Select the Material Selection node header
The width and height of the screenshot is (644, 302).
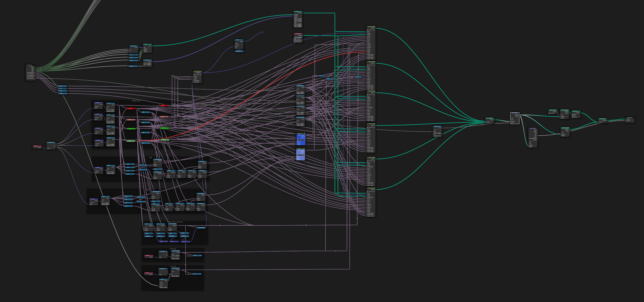click(x=553, y=110)
